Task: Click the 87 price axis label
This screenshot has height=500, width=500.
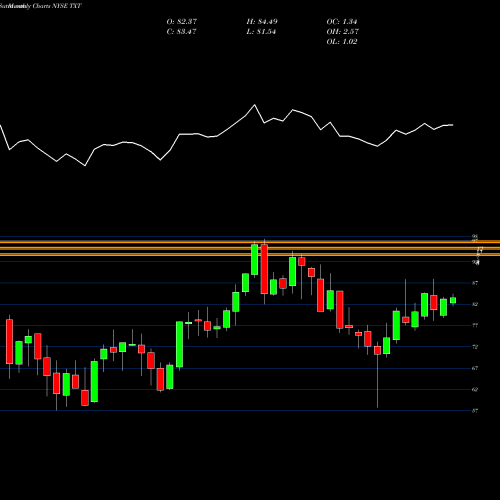Action: tap(475, 283)
